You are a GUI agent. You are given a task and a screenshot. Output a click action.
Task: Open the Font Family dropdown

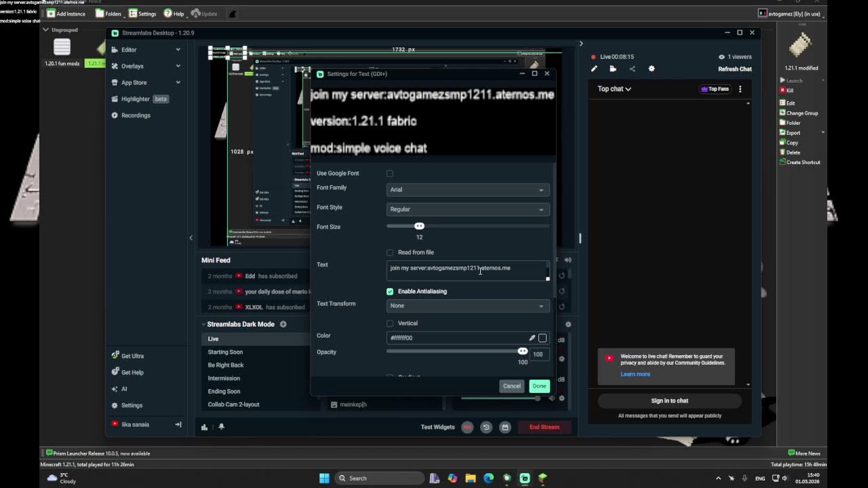pos(468,190)
